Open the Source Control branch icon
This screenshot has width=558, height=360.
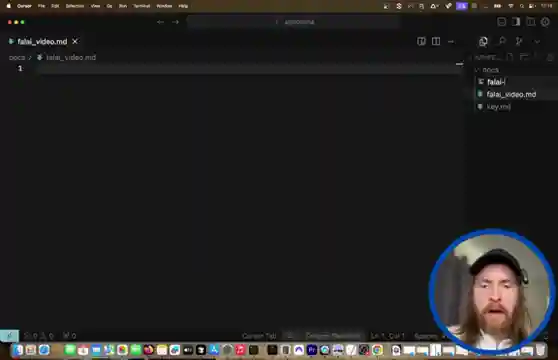click(519, 42)
